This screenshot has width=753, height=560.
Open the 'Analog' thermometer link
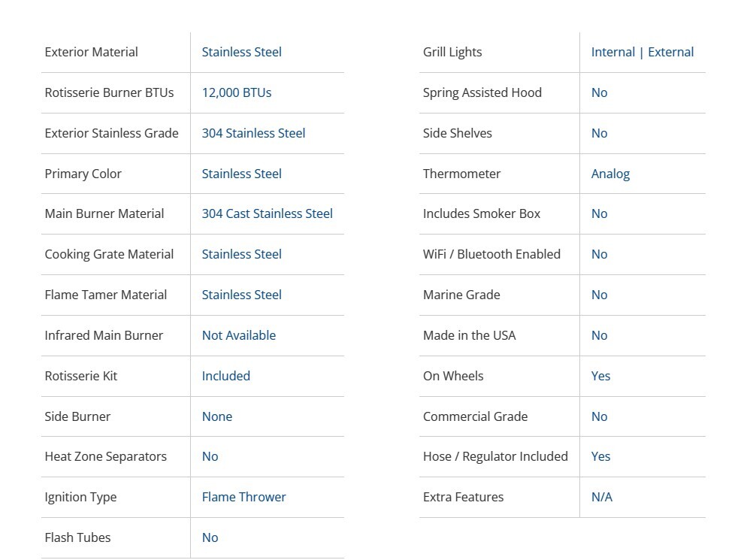tap(610, 174)
